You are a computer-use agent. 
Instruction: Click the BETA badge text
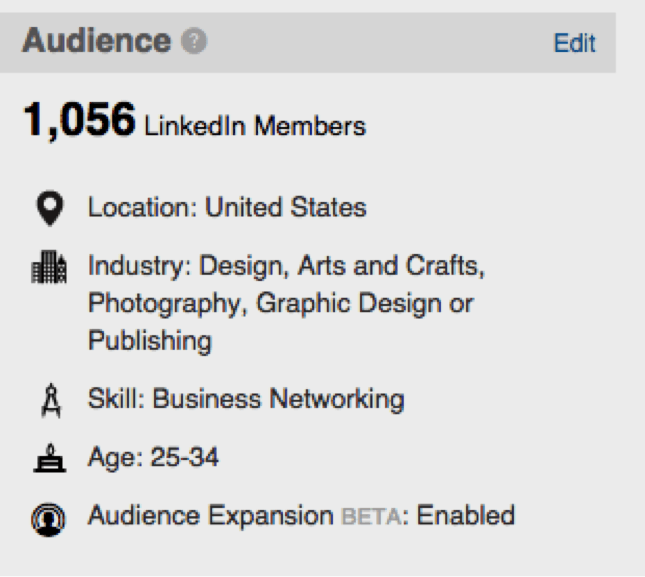(371, 517)
